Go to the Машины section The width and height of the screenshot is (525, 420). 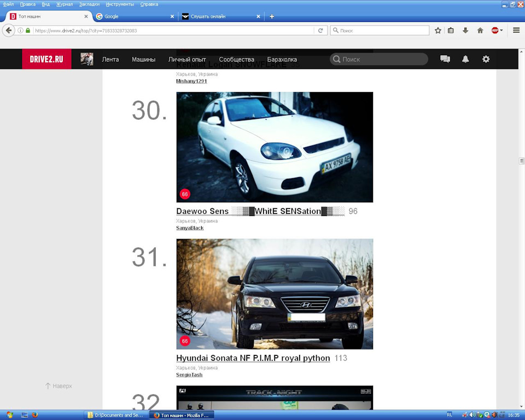[144, 59]
